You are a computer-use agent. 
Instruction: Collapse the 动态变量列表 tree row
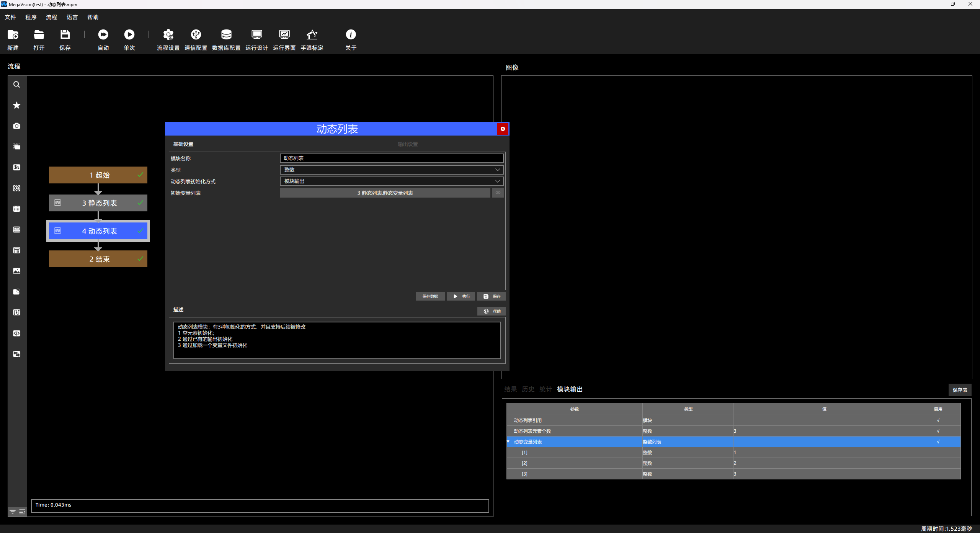508,442
